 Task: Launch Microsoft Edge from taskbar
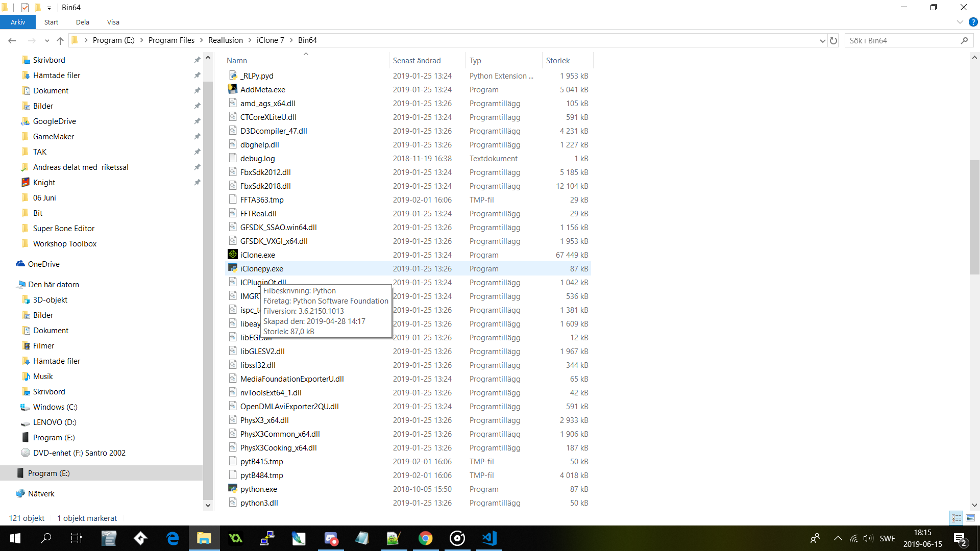point(173,538)
